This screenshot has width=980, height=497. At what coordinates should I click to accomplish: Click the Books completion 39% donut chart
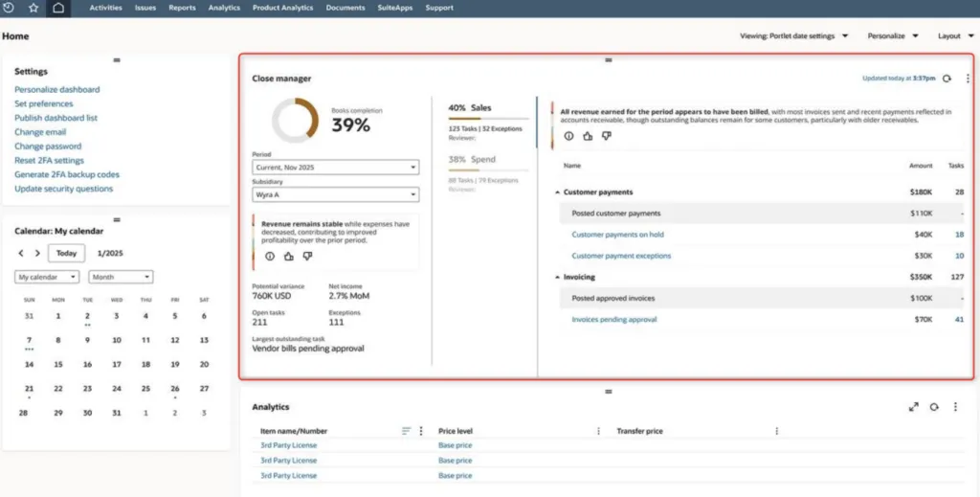click(x=295, y=120)
